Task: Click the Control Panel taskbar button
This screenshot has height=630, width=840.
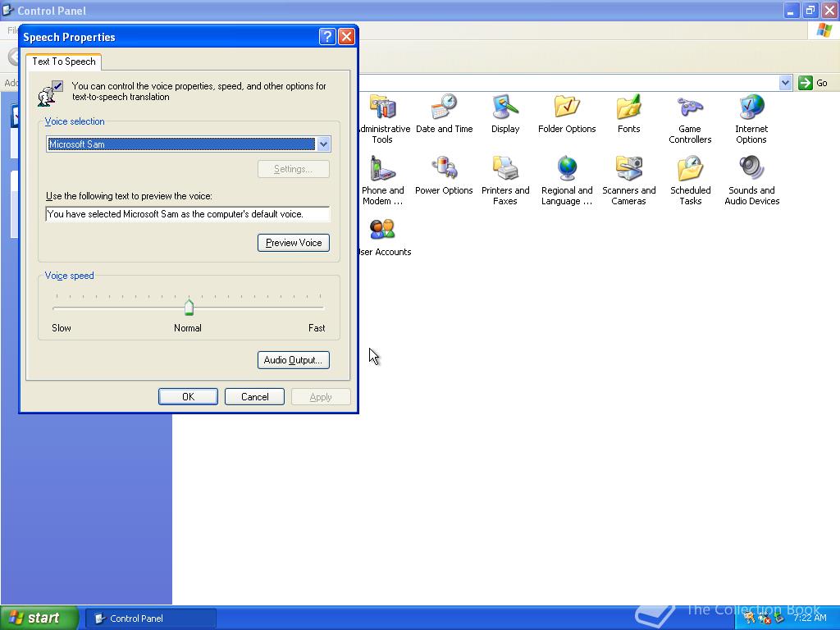Action: (151, 619)
